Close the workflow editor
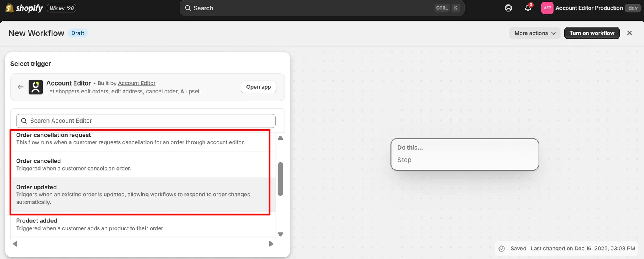This screenshot has height=259, width=644. tap(630, 33)
